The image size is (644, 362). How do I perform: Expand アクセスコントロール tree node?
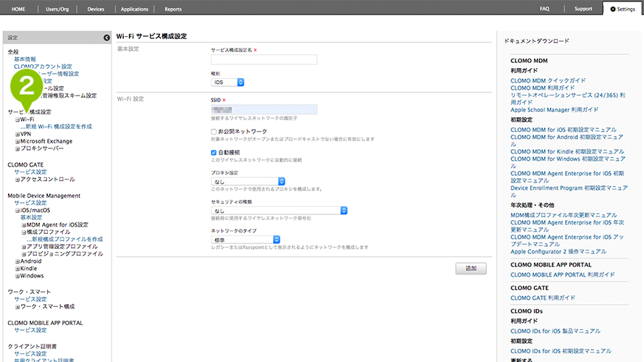click(x=17, y=180)
